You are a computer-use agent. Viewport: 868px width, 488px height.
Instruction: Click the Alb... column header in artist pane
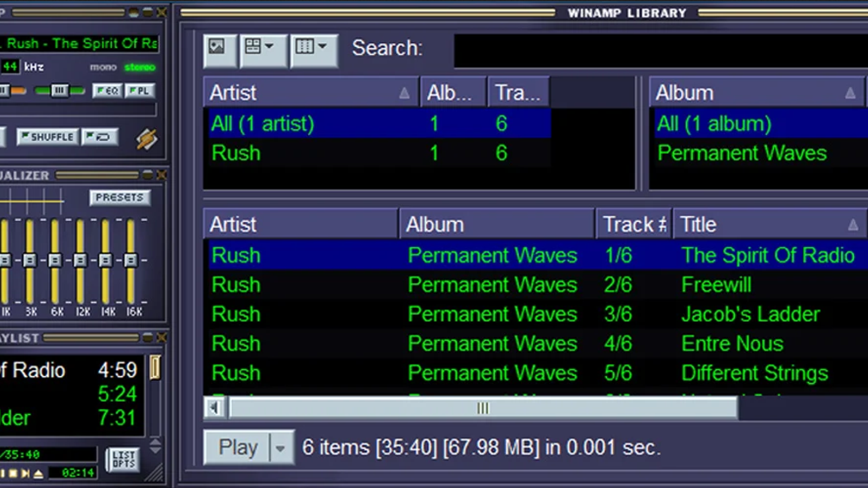pos(454,92)
